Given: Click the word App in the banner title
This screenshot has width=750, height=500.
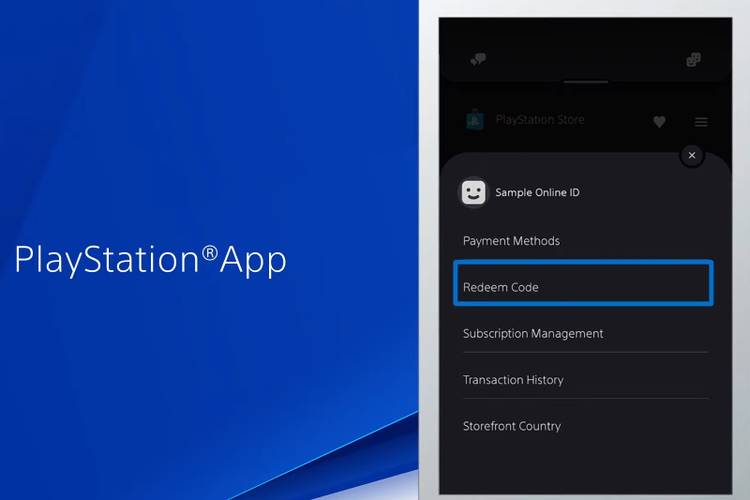Looking at the screenshot, I should (x=254, y=261).
